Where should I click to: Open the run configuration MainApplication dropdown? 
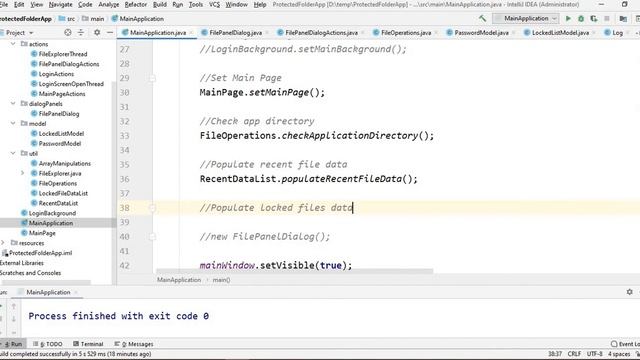(x=526, y=18)
